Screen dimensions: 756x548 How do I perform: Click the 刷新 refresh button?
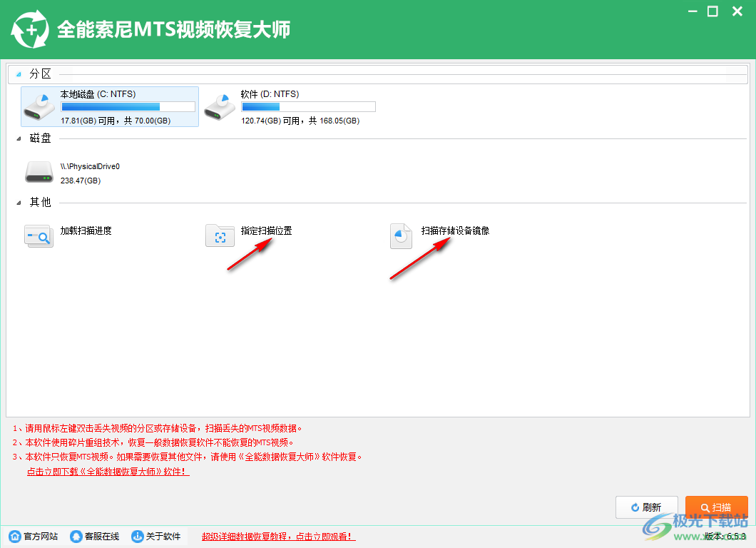point(647,507)
